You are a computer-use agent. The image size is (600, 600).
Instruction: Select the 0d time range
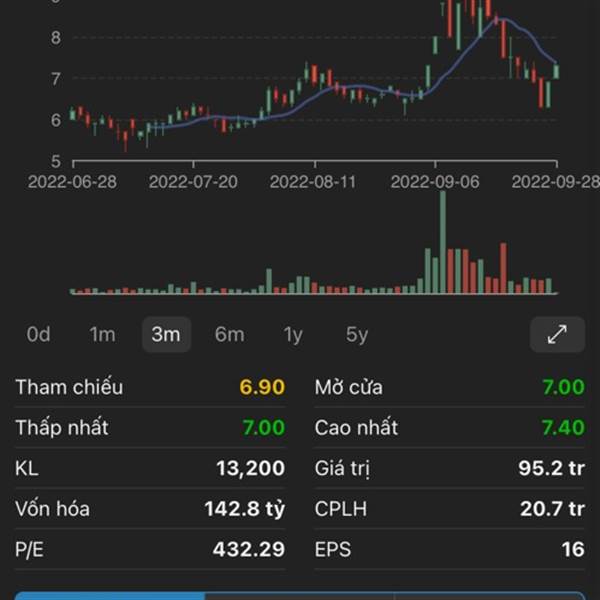point(38,335)
